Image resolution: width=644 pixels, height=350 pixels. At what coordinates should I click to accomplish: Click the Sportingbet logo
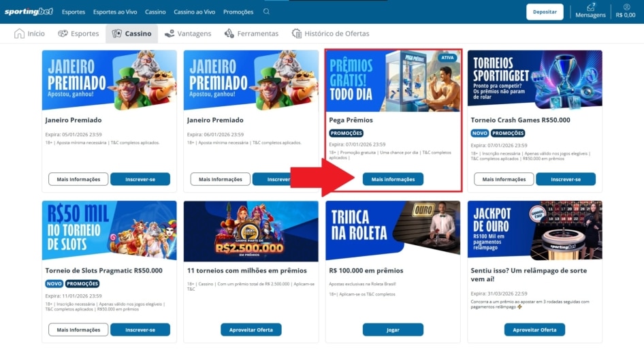(x=29, y=12)
